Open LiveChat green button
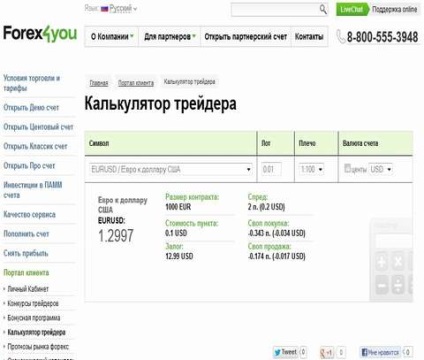The image size is (424, 360). [x=352, y=9]
